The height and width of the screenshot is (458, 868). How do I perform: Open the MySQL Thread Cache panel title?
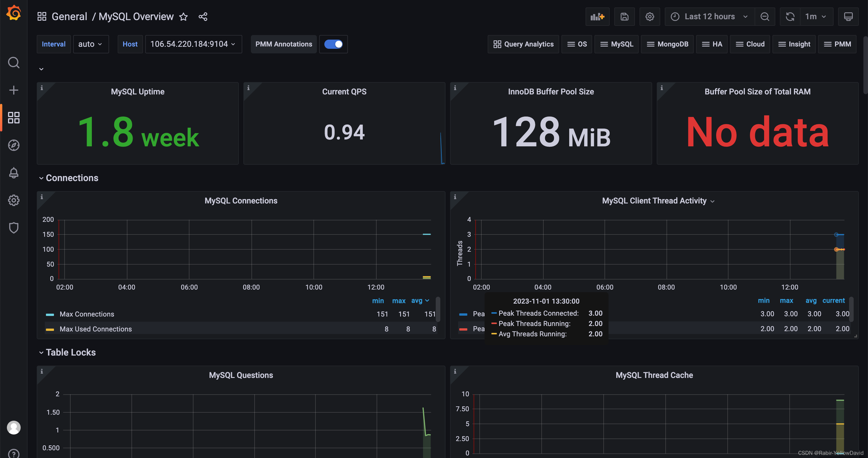654,375
